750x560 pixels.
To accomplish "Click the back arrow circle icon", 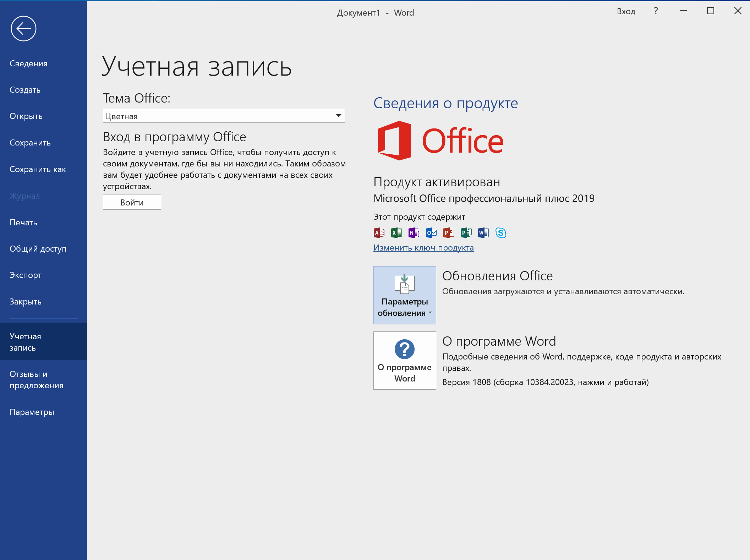I will pos(23,28).
